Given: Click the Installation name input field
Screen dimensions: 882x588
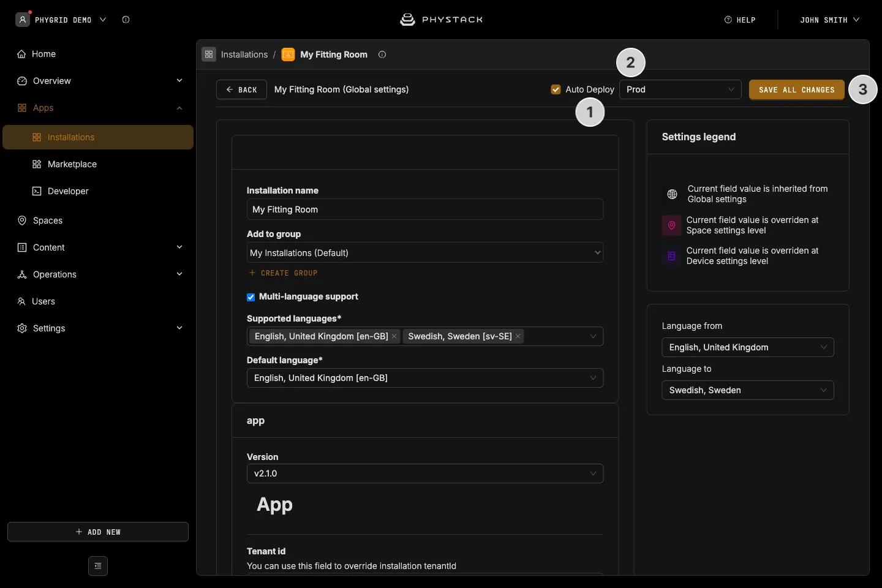Looking at the screenshot, I should tap(425, 209).
